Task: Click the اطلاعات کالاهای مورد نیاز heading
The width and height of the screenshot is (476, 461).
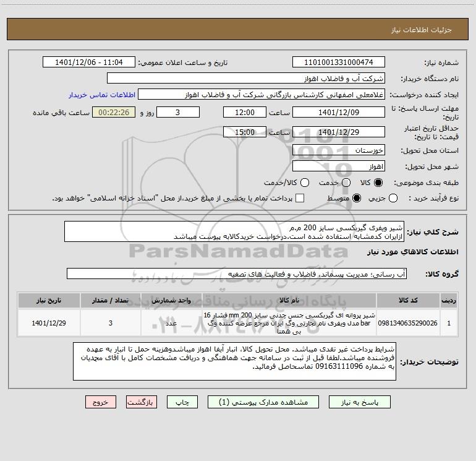Action: 412,252
